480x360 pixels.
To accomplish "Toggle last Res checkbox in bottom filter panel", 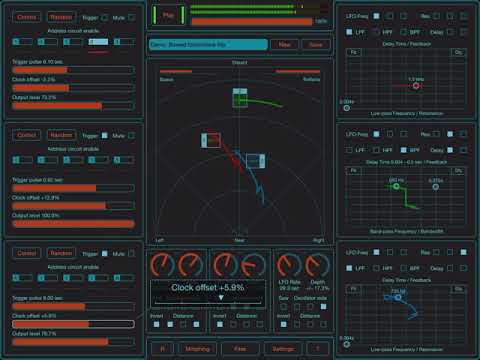I will click(464, 252).
